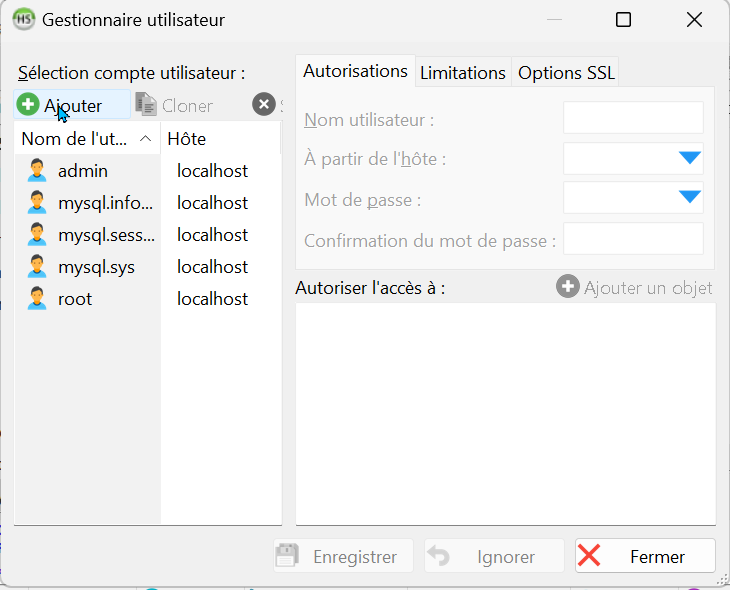
Task: Select the admin user avatar icon
Action: point(37,171)
